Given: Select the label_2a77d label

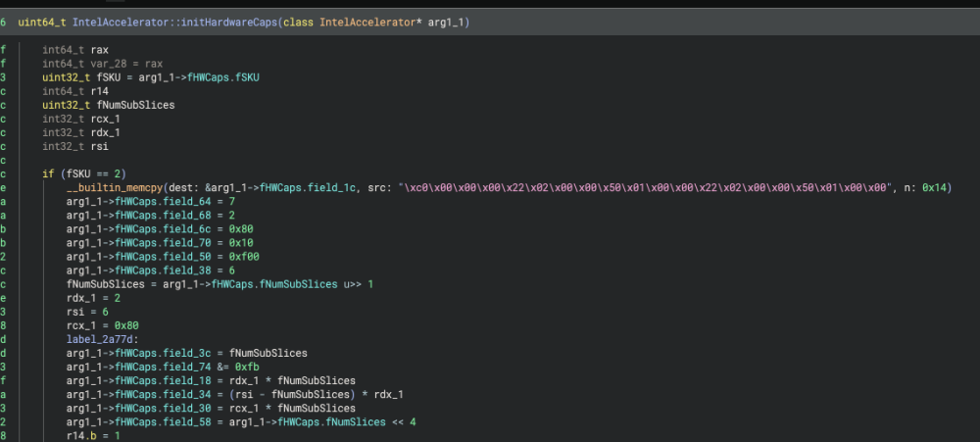Looking at the screenshot, I should (x=99, y=339).
